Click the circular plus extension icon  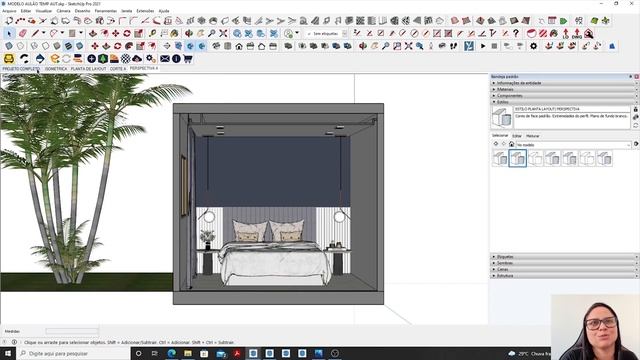pos(91,59)
